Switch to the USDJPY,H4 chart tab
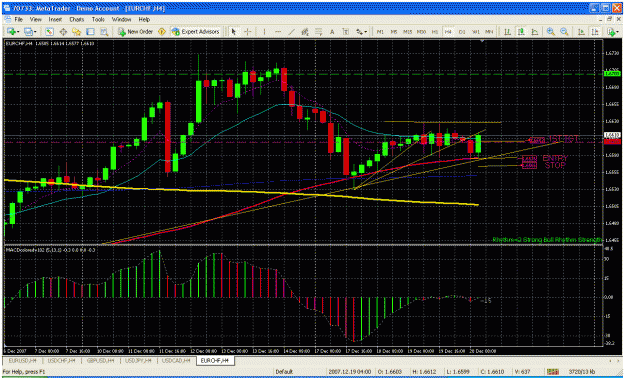Image resolution: width=625 pixels, height=378 pixels. (139, 360)
